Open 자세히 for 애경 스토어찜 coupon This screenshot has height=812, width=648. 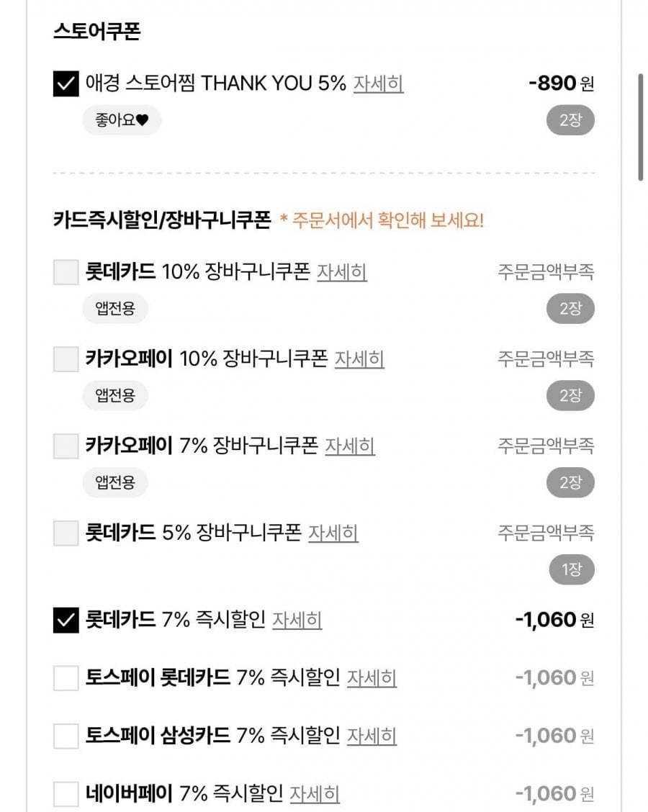click(x=378, y=84)
